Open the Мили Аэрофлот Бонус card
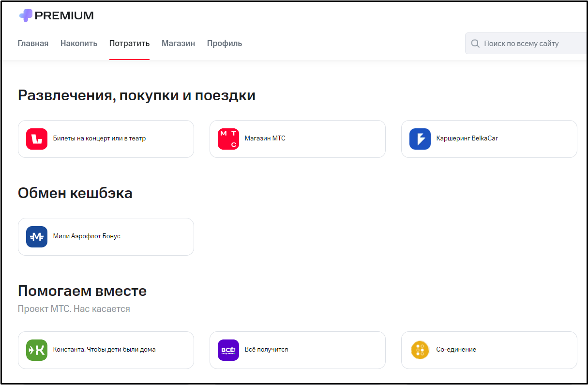The height and width of the screenshot is (385, 588). (x=106, y=237)
